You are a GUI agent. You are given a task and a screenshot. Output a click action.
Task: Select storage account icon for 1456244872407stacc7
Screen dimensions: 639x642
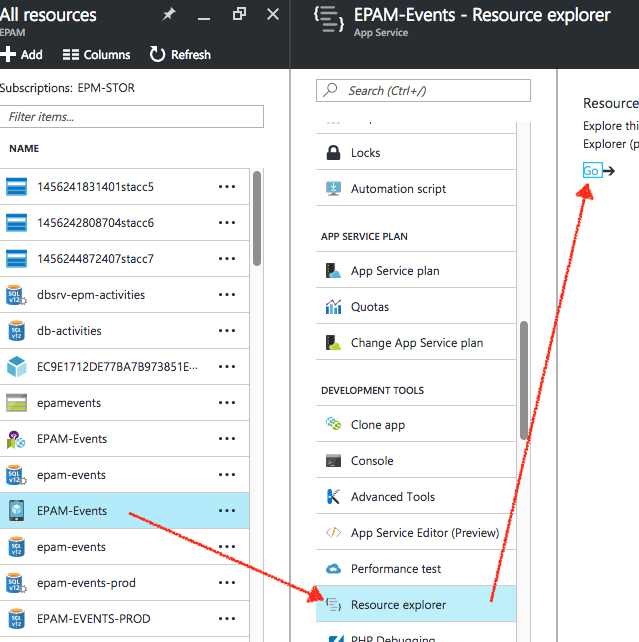click(x=16, y=259)
